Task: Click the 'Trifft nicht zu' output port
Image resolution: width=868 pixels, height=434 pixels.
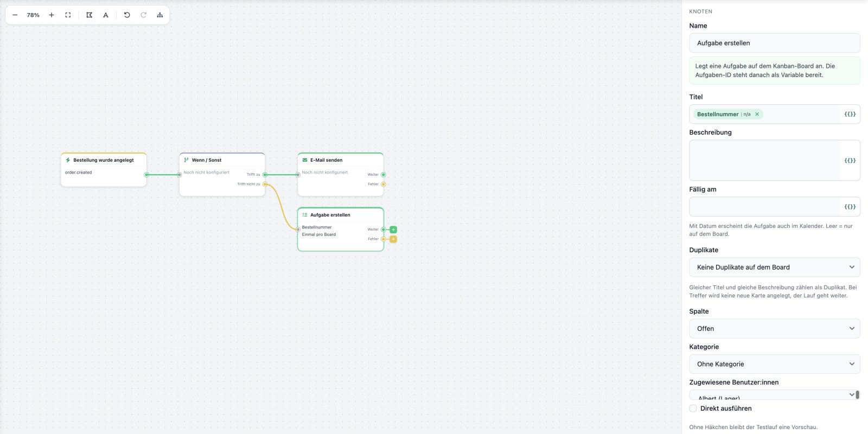Action: coord(265,184)
